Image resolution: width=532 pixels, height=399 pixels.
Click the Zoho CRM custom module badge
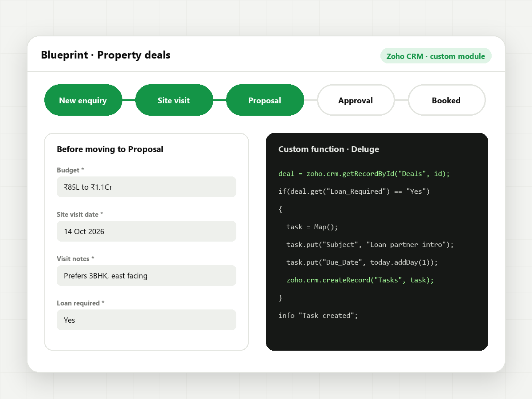(x=436, y=56)
